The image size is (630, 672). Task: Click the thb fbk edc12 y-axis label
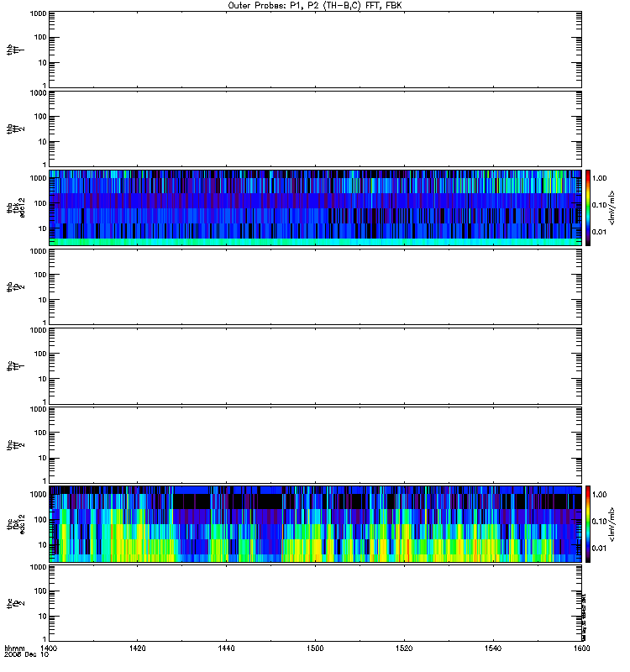[x=16, y=207]
